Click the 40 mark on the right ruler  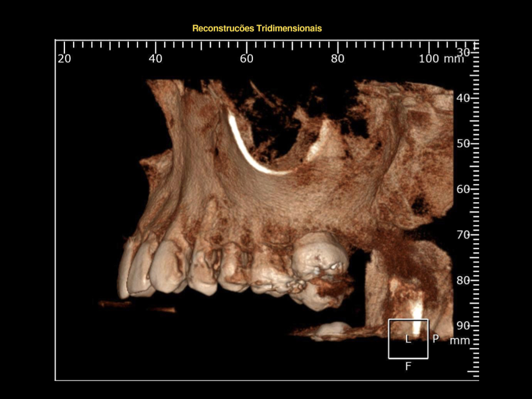(x=463, y=98)
